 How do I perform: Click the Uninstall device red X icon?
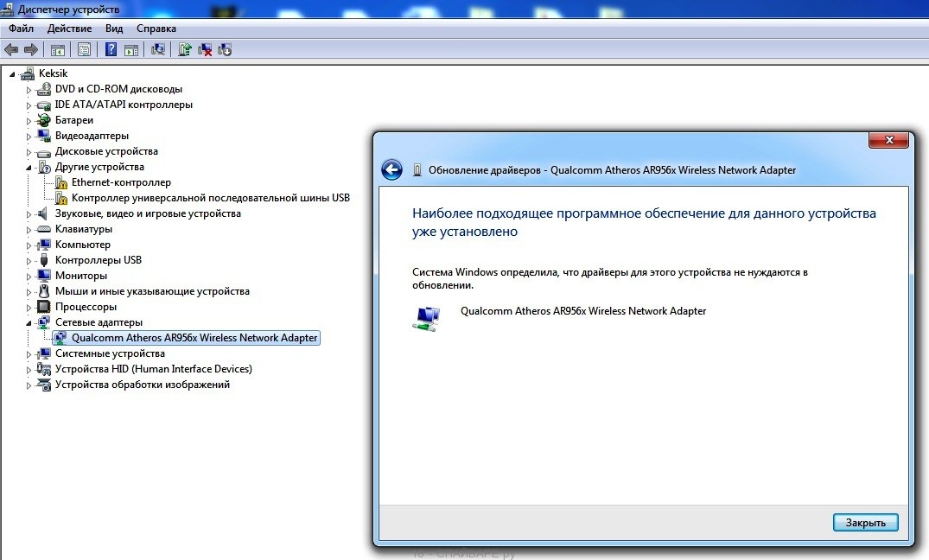coord(205,50)
